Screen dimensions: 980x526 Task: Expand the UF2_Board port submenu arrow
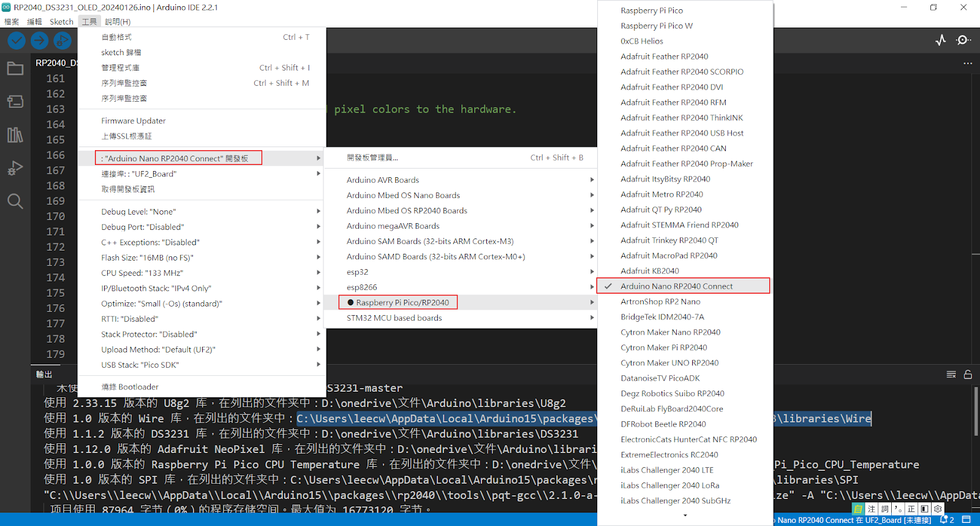(x=318, y=173)
